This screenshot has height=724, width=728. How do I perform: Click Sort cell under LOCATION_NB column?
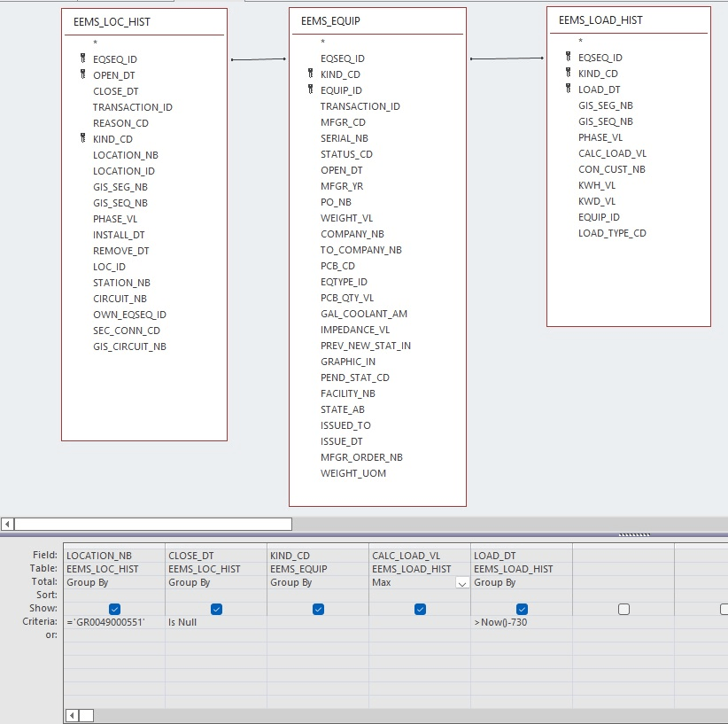coord(114,596)
